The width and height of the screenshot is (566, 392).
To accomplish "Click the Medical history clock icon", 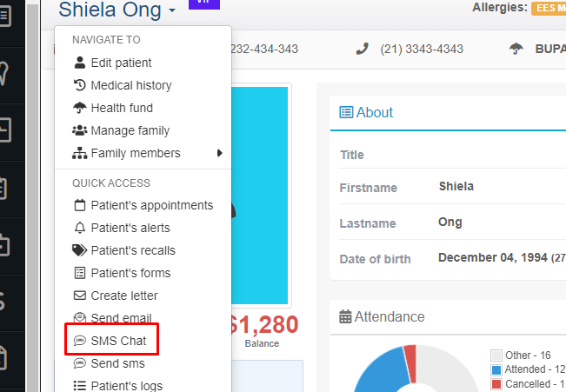I will (x=79, y=85).
